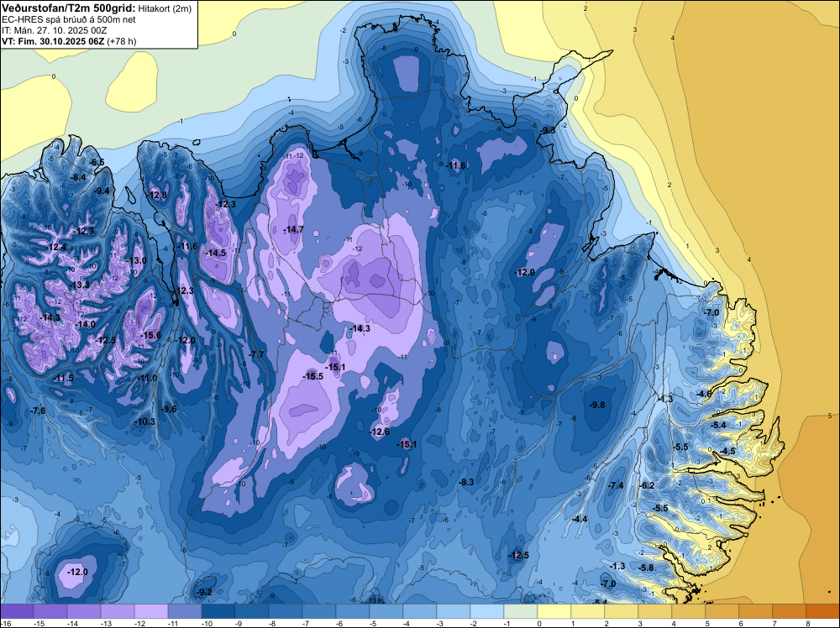Viewport: 840px width, 628px height.
Task: Click the -9.4 temperature label
Action: pyautogui.click(x=102, y=191)
